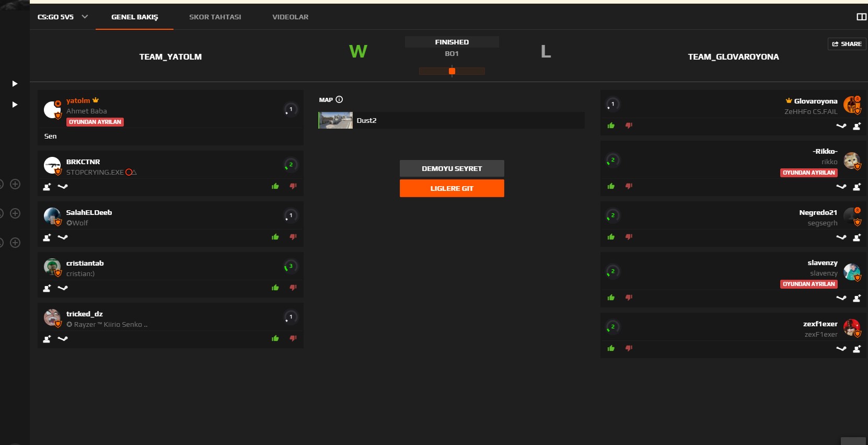Add SalahELDeeb as a friend

tap(47, 237)
